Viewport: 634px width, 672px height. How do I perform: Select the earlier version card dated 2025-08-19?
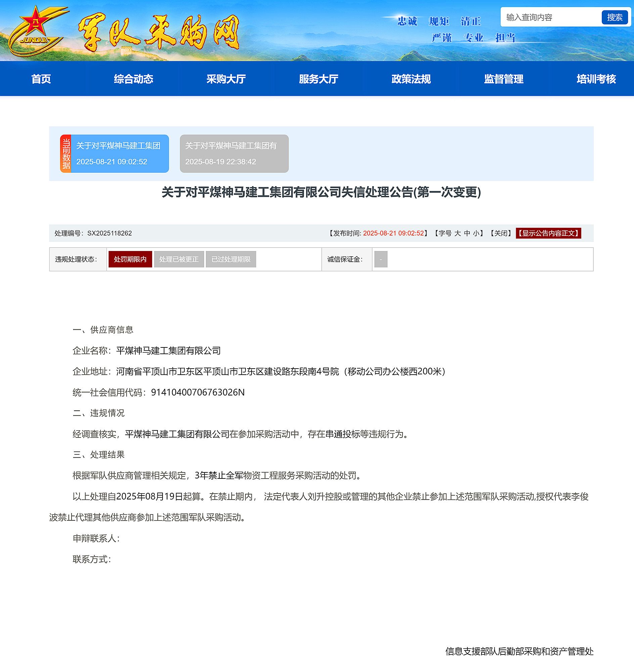[x=234, y=154]
